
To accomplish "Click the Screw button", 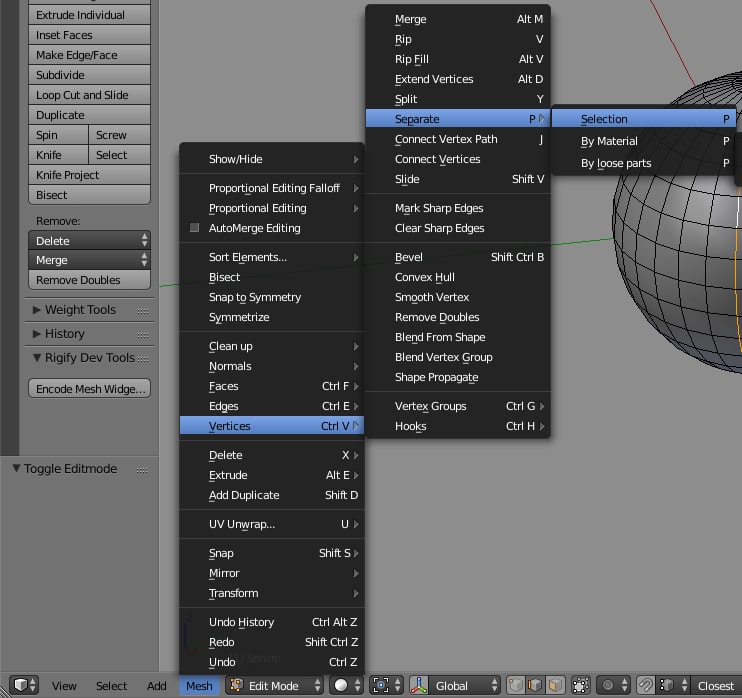I will point(119,135).
